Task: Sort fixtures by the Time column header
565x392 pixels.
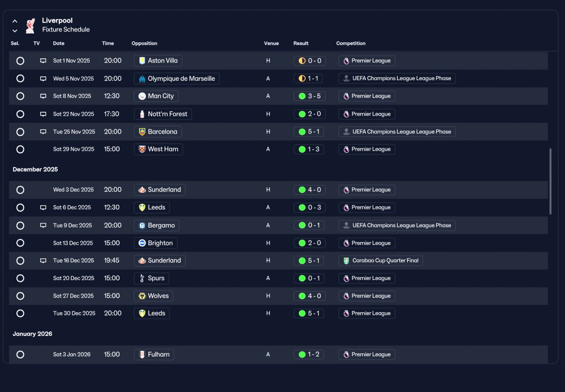Action: (108, 43)
